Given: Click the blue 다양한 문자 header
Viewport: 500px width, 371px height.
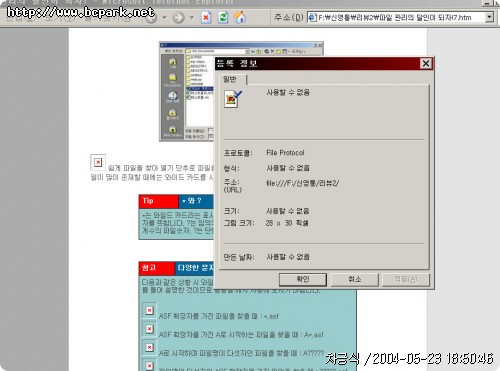Looking at the screenshot, I should pos(195,268).
